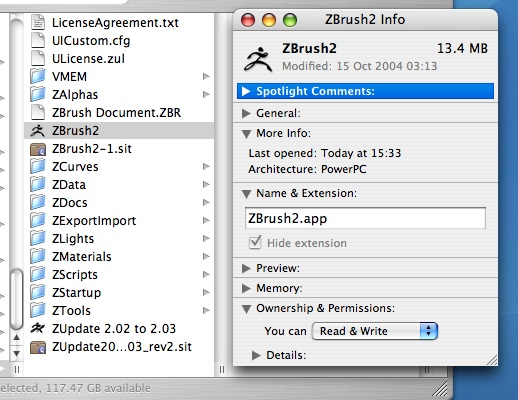Select the ZBrush2-1.sit file name
518x400 pixels.
(92, 149)
